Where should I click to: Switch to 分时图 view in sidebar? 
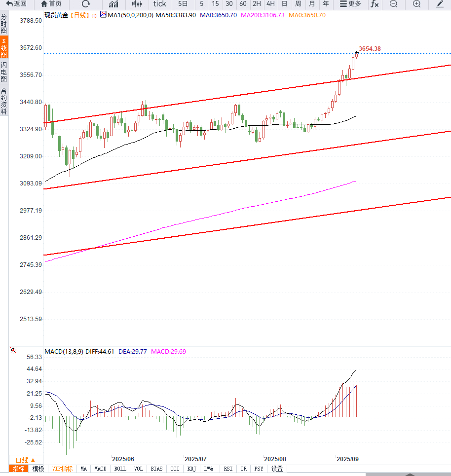(4, 24)
